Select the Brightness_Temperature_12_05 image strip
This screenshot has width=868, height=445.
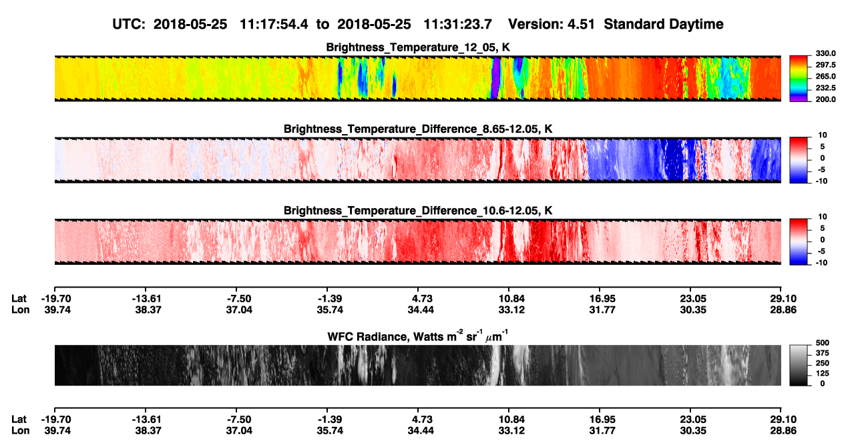point(417,78)
